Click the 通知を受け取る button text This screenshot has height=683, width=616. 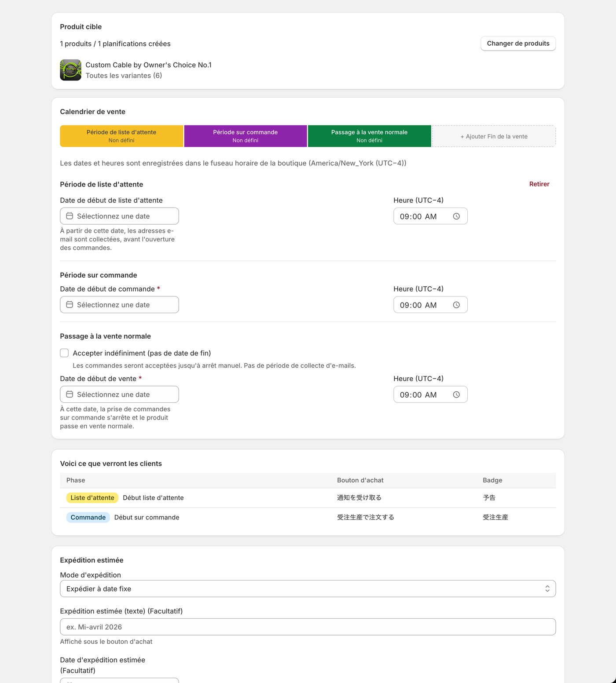(359, 498)
